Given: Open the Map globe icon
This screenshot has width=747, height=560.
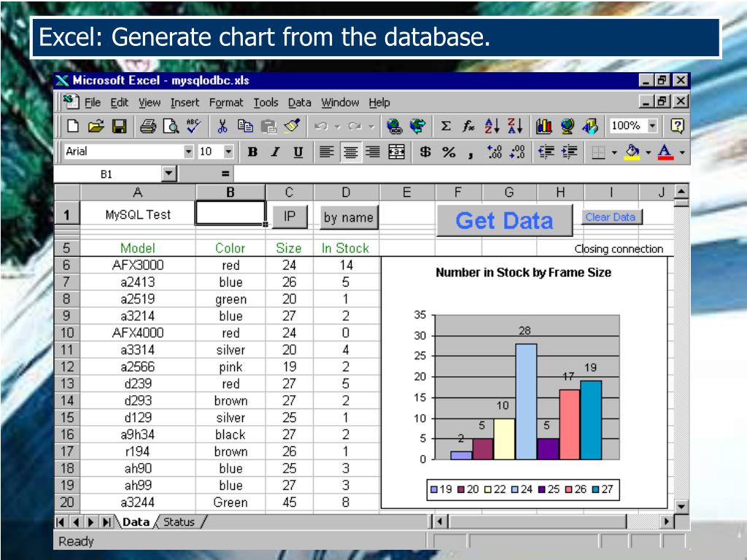Looking at the screenshot, I should pos(567,126).
